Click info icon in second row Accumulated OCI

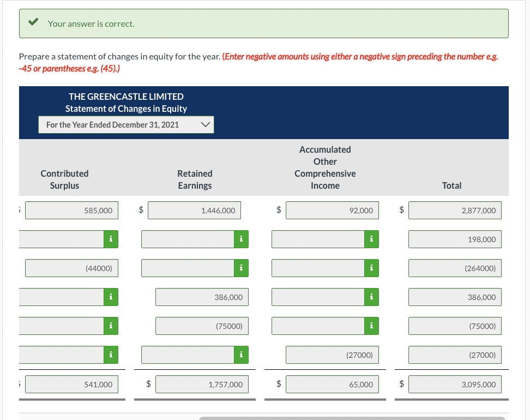tap(371, 239)
